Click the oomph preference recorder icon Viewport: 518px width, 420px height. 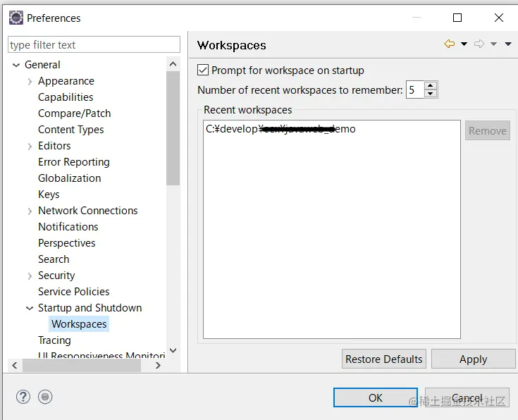46,397
